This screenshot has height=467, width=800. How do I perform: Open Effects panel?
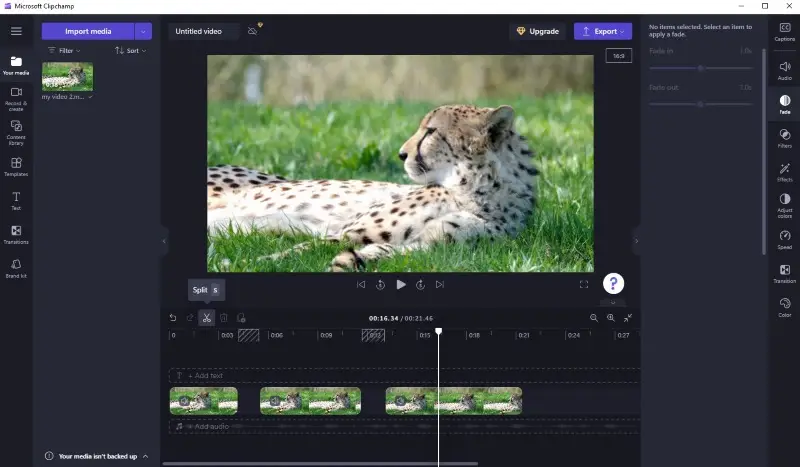[785, 173]
